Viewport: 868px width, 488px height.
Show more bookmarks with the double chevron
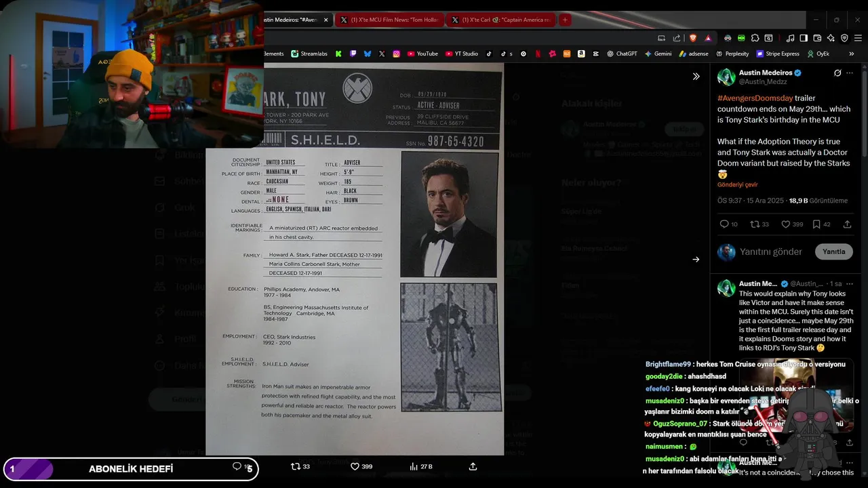(x=851, y=54)
